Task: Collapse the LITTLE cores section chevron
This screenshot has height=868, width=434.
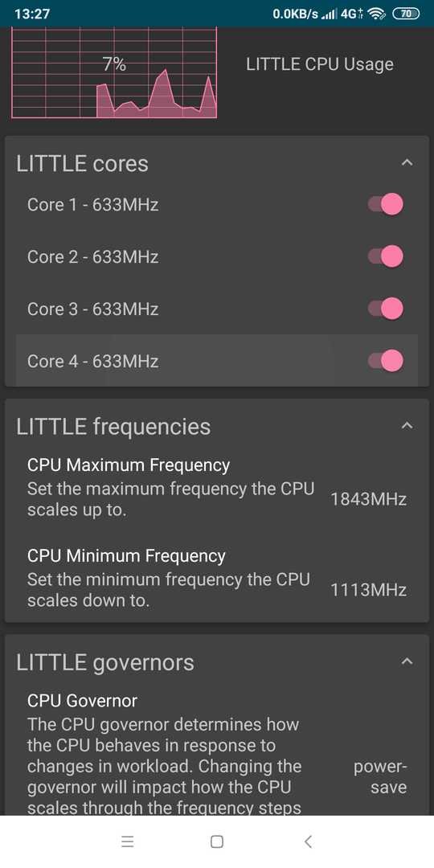Action: [407, 162]
